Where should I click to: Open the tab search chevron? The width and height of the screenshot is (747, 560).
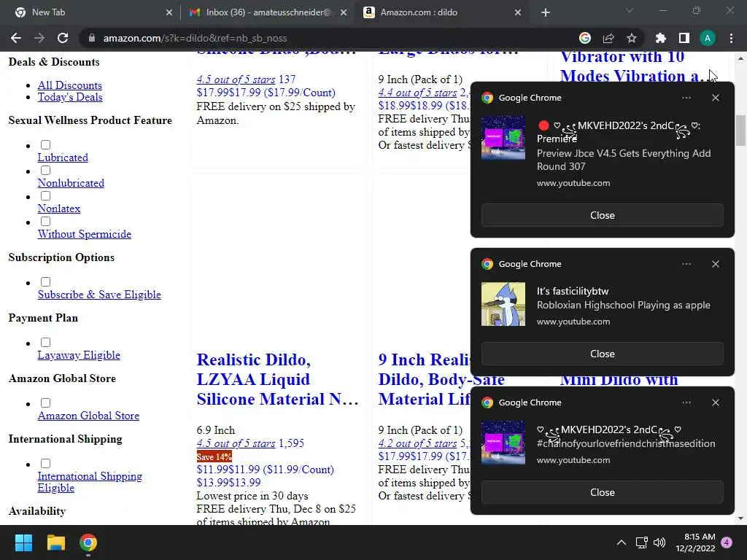pyautogui.click(x=630, y=10)
